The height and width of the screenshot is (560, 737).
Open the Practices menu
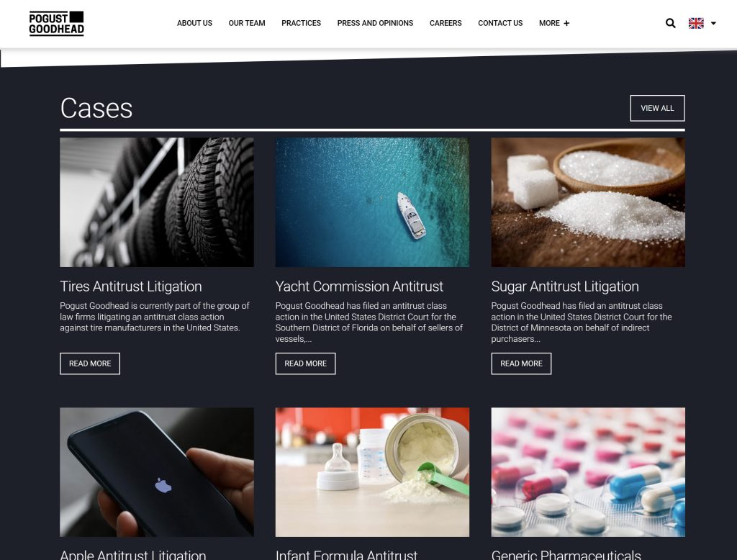(301, 23)
